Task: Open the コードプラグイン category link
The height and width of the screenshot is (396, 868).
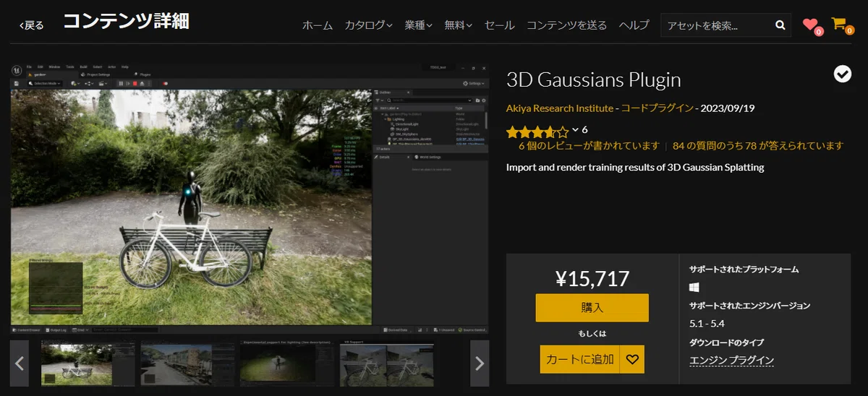Action: pos(656,108)
